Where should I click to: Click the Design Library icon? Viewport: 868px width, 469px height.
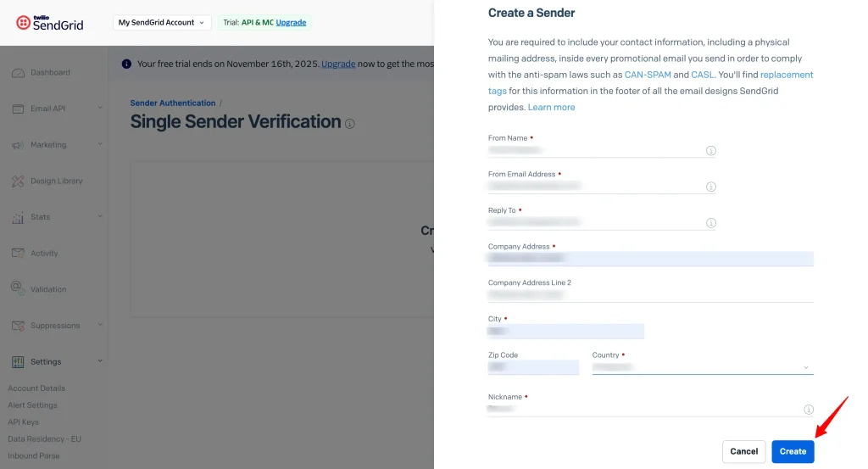[18, 181]
